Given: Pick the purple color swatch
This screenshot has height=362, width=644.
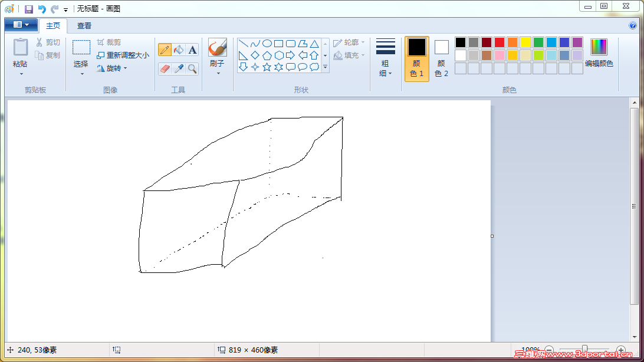Looking at the screenshot, I should click(x=577, y=42).
